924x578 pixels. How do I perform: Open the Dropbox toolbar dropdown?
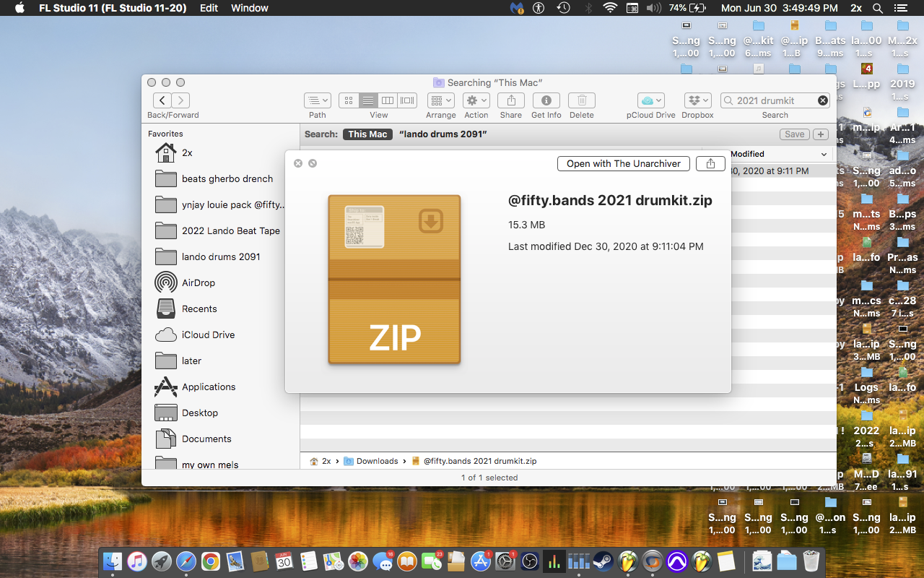click(x=697, y=100)
